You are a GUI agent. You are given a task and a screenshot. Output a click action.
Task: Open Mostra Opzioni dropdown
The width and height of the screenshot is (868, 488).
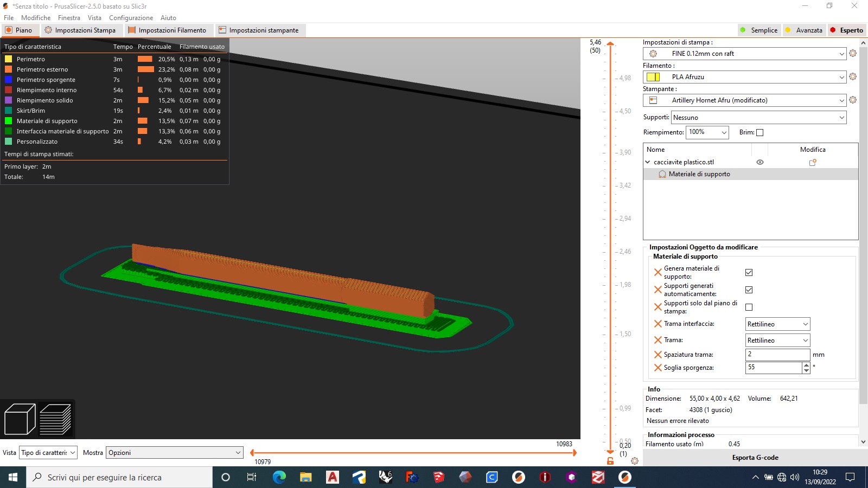point(174,453)
